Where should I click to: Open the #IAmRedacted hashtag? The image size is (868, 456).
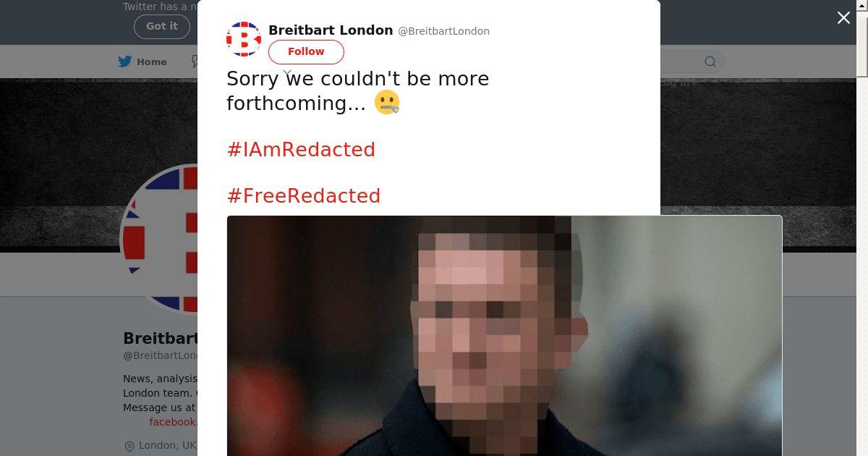point(301,149)
